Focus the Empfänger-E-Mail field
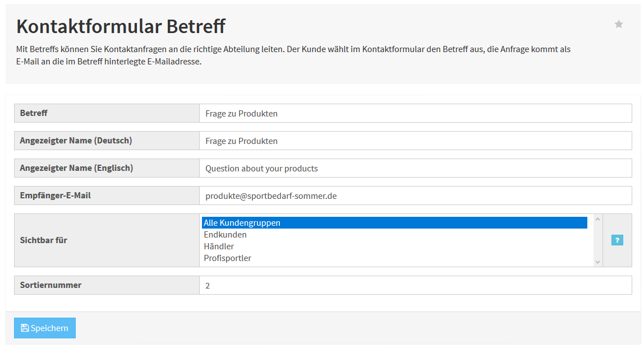Image resolution: width=644 pixels, height=349 pixels. 415,196
